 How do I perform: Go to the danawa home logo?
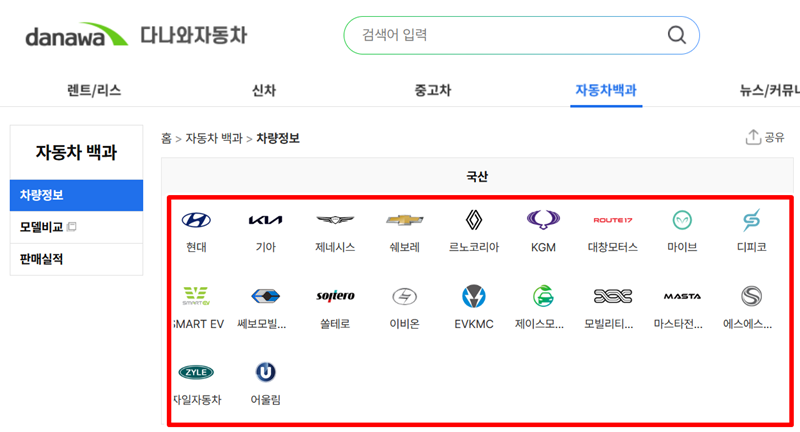click(x=77, y=36)
